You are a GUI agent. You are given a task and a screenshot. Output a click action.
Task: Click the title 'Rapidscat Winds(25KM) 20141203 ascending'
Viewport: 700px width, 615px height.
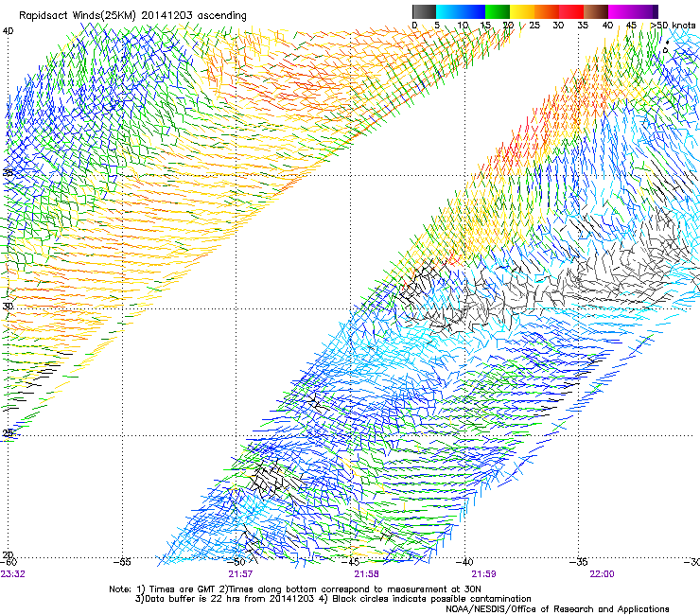[132, 16]
